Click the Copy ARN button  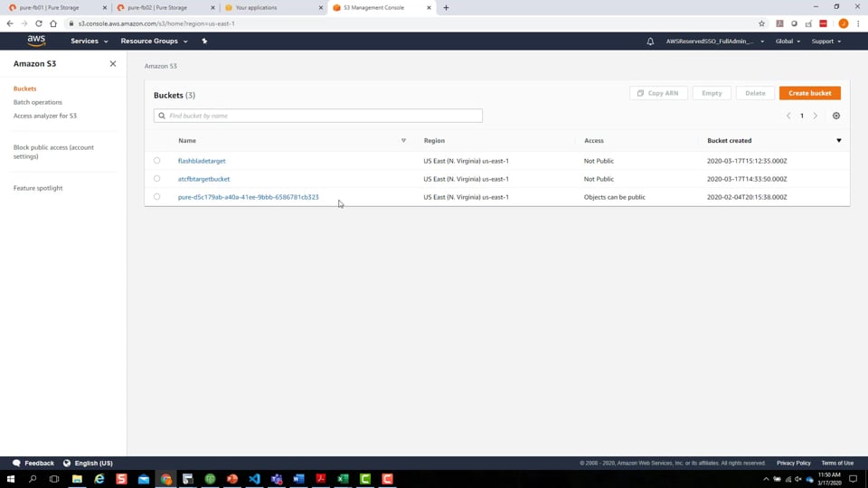658,93
